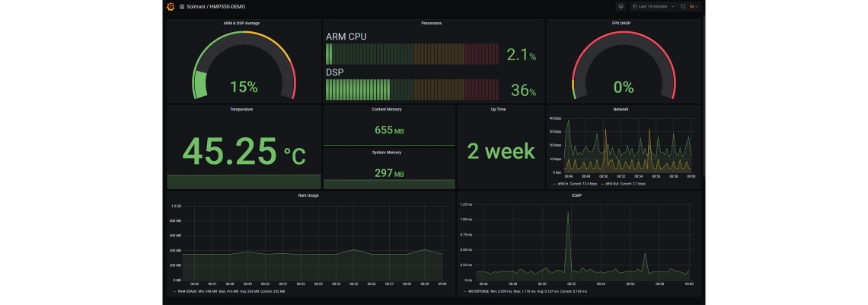The width and height of the screenshot is (868, 305).
Task: Open the Last 15 minutes time range picker
Action: tap(652, 6)
